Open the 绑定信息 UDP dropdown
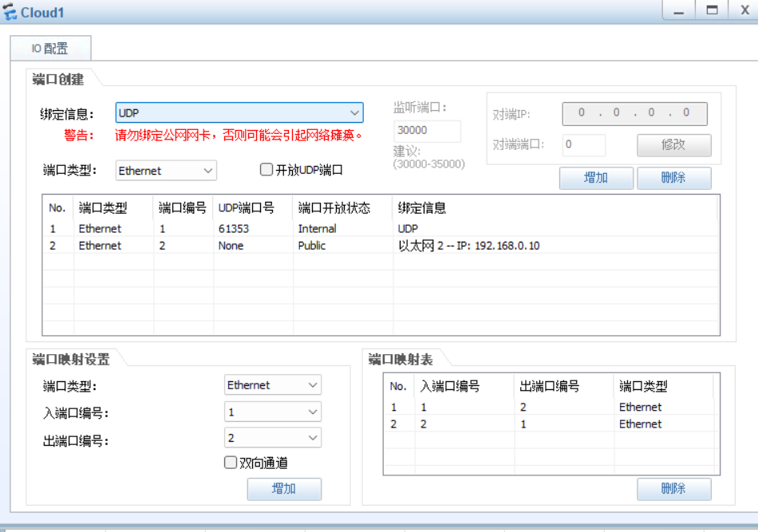758x532 pixels. click(239, 112)
